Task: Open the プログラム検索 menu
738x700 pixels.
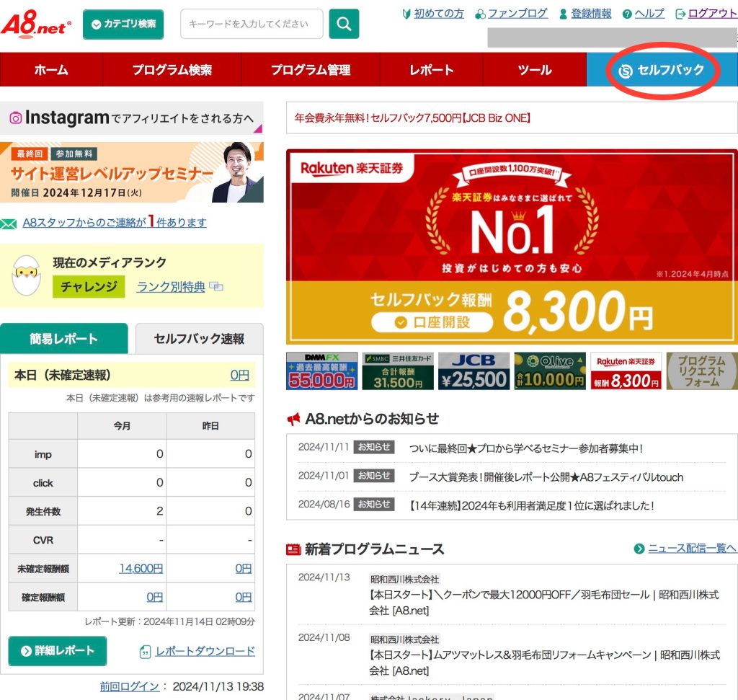Action: [172, 70]
